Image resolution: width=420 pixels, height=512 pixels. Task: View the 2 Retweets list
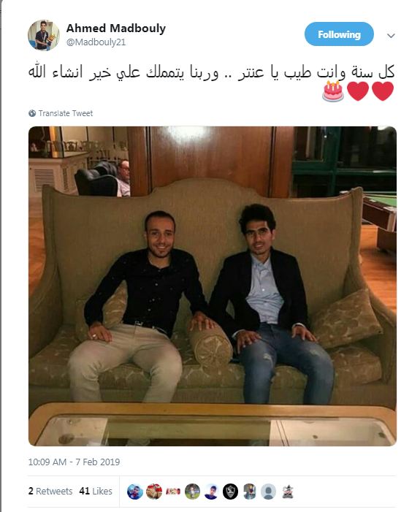(50, 491)
